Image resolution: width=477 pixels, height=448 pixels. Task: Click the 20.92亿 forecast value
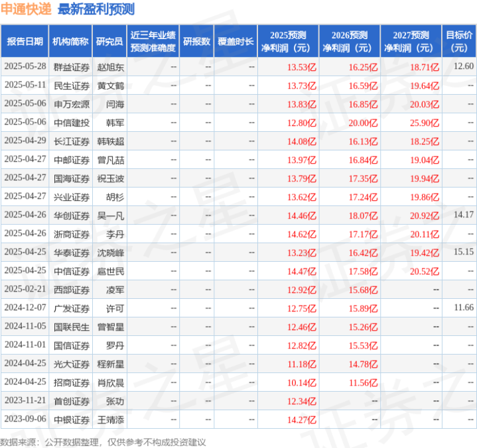(425, 216)
